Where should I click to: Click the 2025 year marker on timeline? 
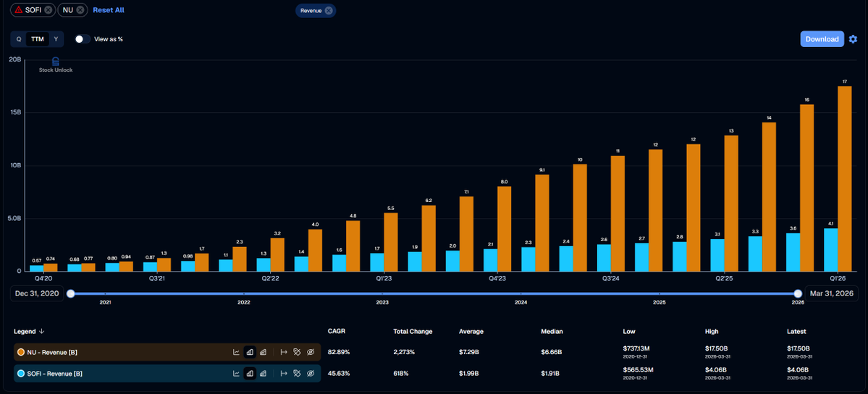point(660,303)
